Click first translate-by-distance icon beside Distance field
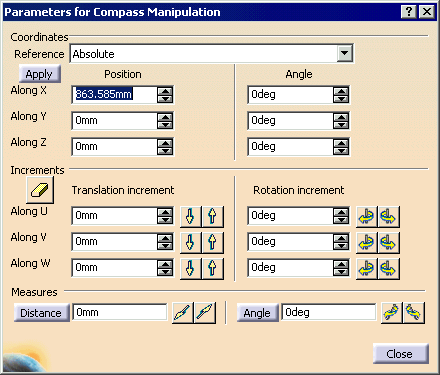The image size is (440, 375). pos(182,313)
